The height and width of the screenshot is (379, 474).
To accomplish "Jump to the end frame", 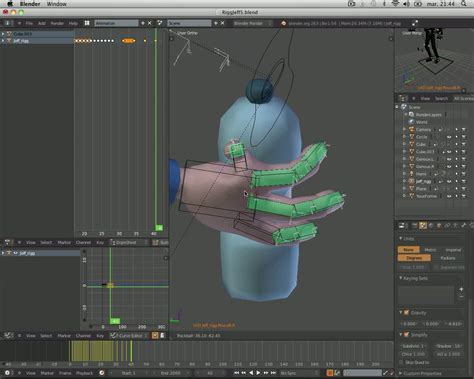I will [x=273, y=373].
